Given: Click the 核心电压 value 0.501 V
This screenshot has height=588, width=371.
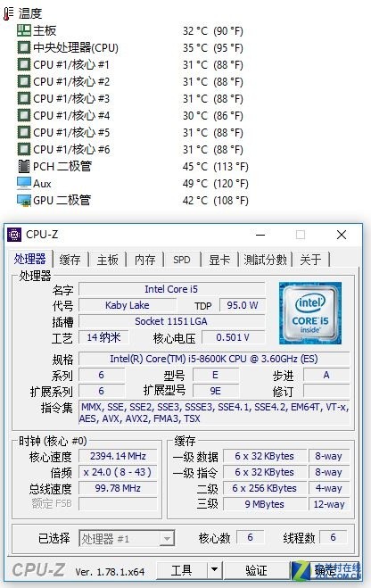Looking at the screenshot, I should (233, 337).
